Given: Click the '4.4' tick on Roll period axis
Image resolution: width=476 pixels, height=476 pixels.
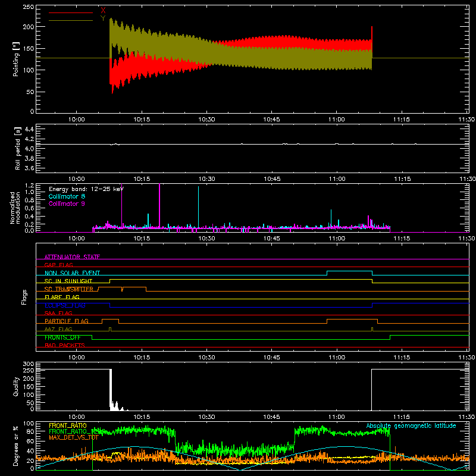Looking at the screenshot, I should click(x=29, y=130).
